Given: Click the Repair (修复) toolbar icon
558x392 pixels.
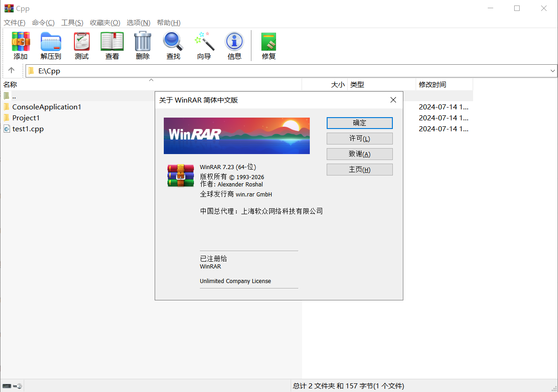Looking at the screenshot, I should click(269, 41).
